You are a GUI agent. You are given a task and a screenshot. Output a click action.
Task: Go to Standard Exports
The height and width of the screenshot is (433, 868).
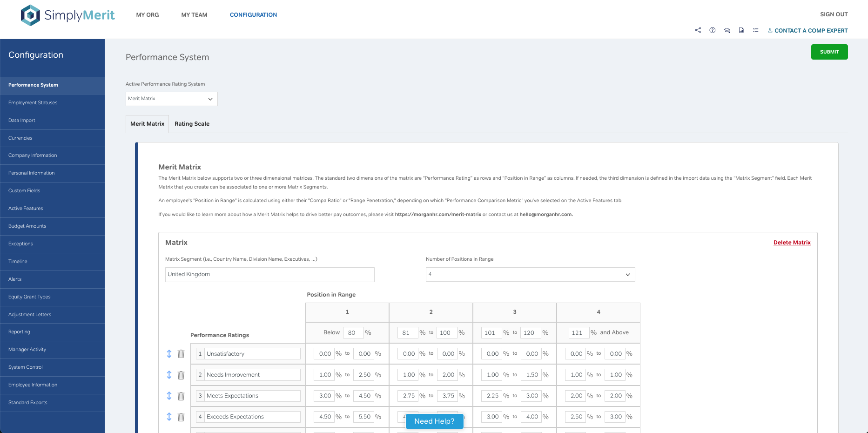coord(52,403)
